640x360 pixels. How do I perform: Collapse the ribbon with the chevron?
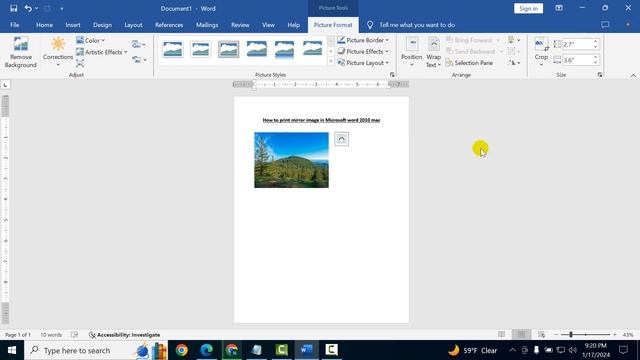click(x=633, y=75)
